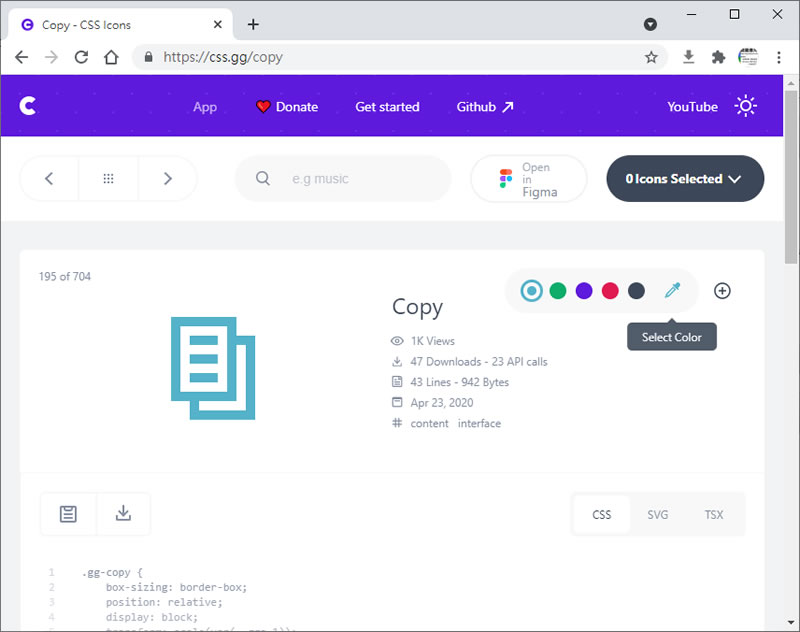Image resolution: width=800 pixels, height=632 pixels.
Task: Click the 'Copy' heading title
Action: (x=417, y=308)
